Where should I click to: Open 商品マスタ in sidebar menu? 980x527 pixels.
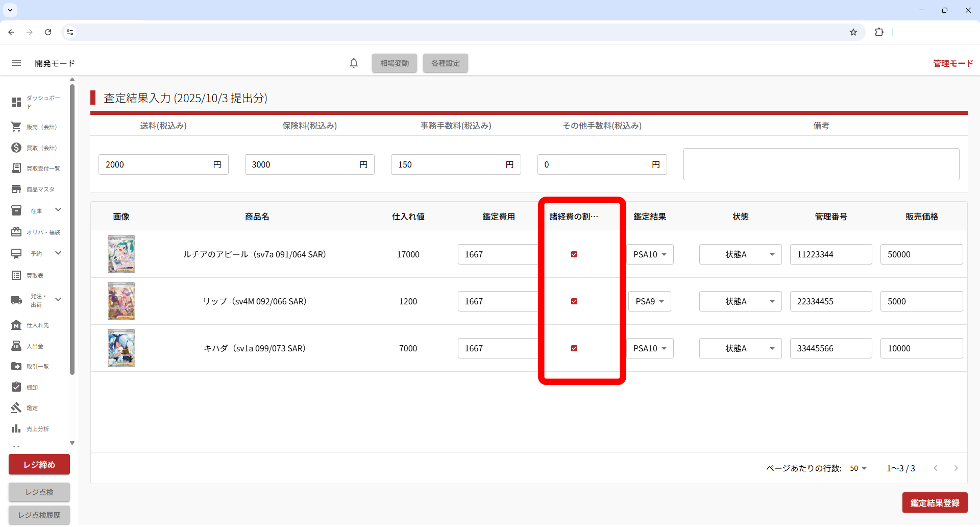pyautogui.click(x=40, y=189)
